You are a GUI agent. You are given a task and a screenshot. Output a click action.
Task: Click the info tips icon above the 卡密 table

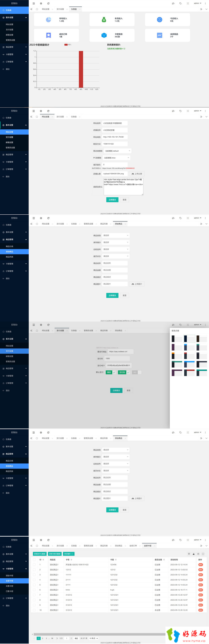point(203,554)
